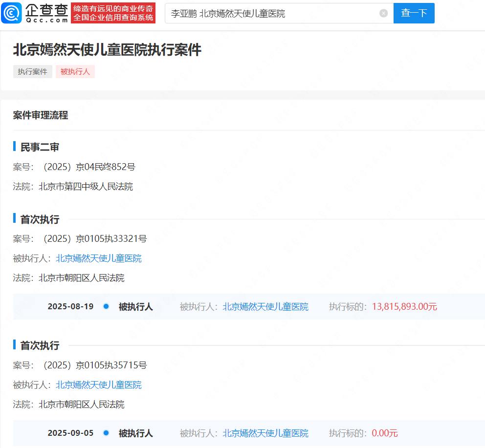Image resolution: width=485 pixels, height=448 pixels.
Task: Click the 企查查 Qcc.com brand text
Action: coord(47,13)
